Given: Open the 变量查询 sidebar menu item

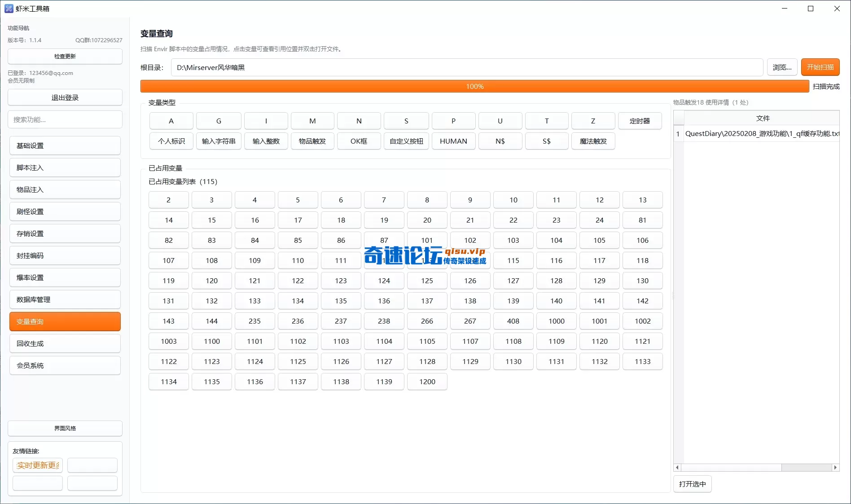Looking at the screenshot, I should click(x=65, y=321).
